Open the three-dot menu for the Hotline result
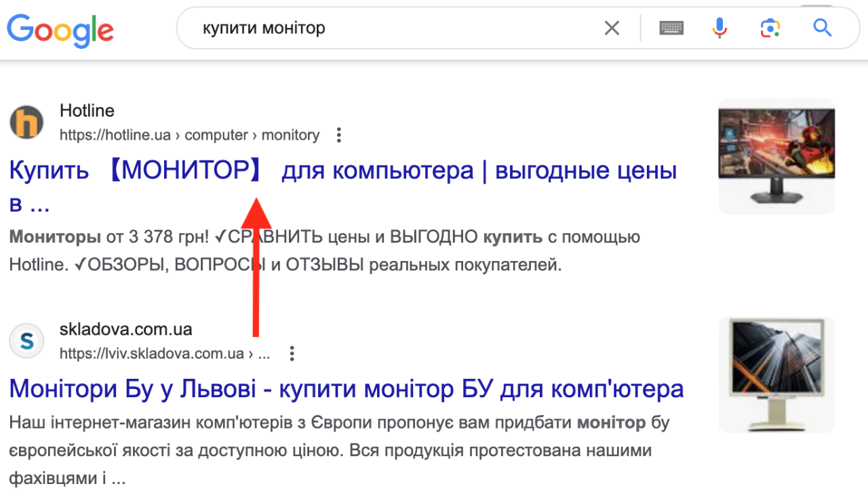This screenshot has height=503, width=868. (338, 135)
